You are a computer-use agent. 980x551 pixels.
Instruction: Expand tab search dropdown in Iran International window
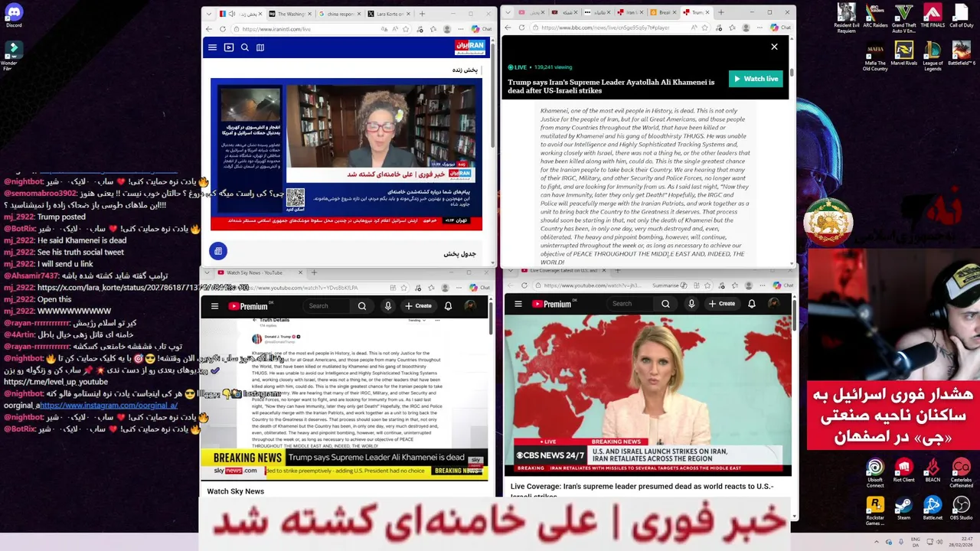(x=209, y=14)
